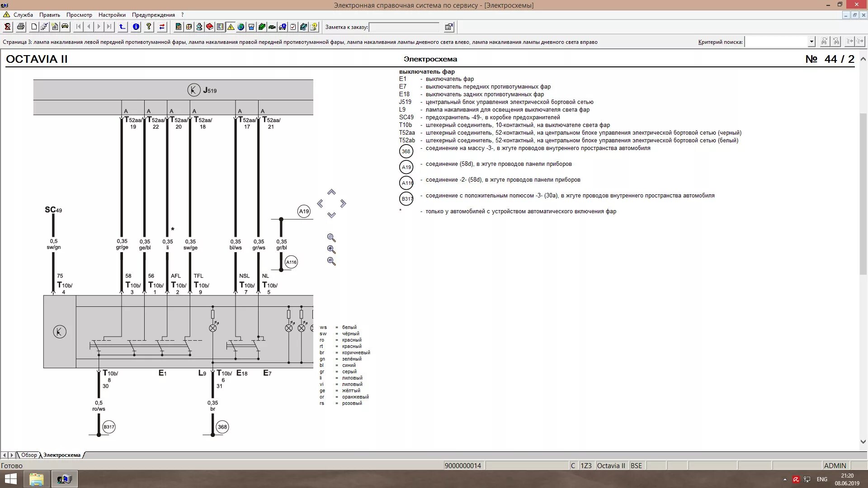Screen dimensions: 868x488
Task: Click the Заметка к заказу input field
Action: pyautogui.click(x=404, y=27)
